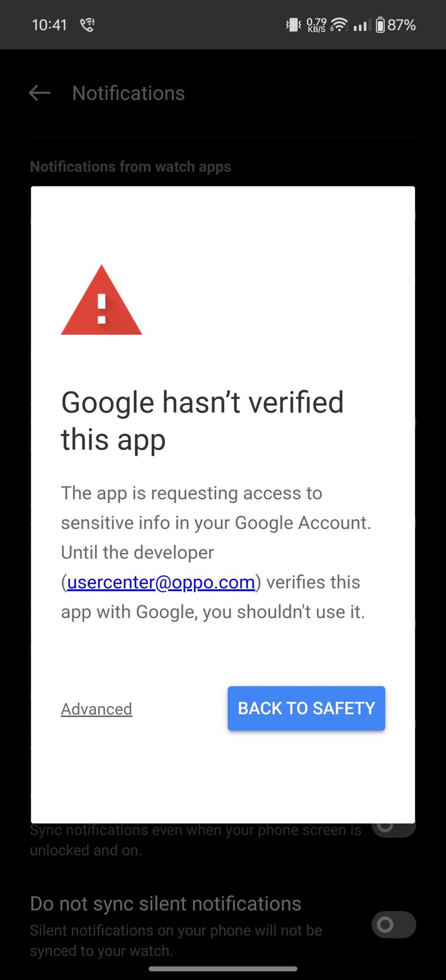
Task: Tap the Google hasn't verified this app heading
Action: (202, 421)
